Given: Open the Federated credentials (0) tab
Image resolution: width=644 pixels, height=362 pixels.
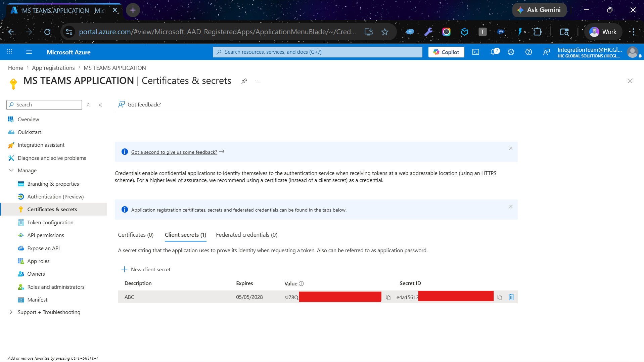Looking at the screenshot, I should [246, 235].
